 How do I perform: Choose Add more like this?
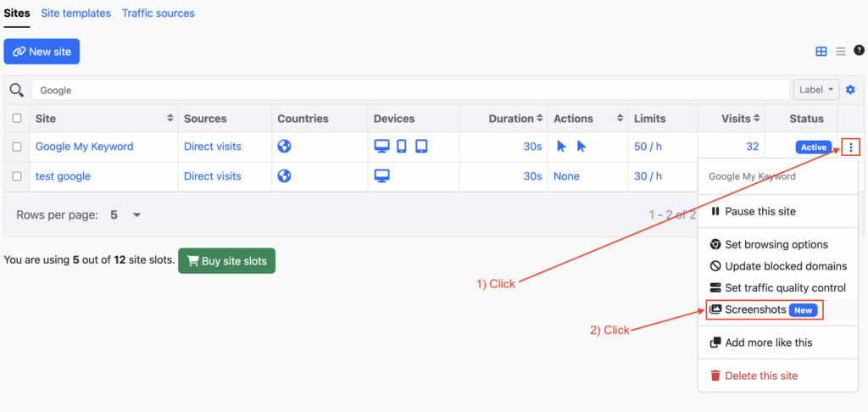[x=761, y=342]
